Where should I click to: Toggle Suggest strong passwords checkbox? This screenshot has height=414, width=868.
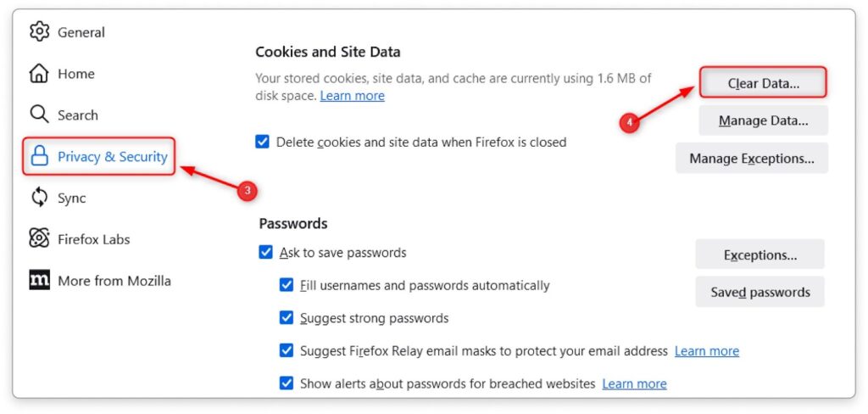pyautogui.click(x=287, y=318)
